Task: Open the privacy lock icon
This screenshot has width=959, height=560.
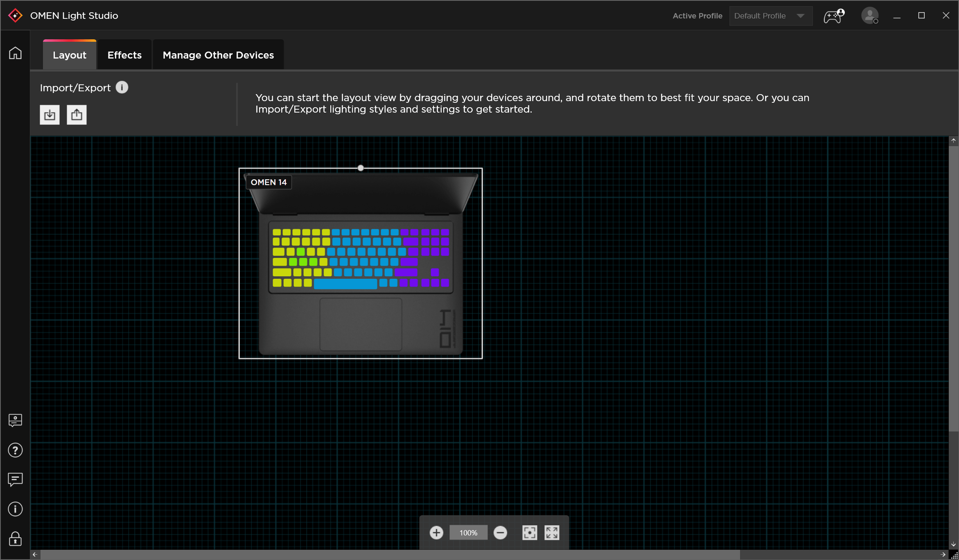Action: pos(15,539)
